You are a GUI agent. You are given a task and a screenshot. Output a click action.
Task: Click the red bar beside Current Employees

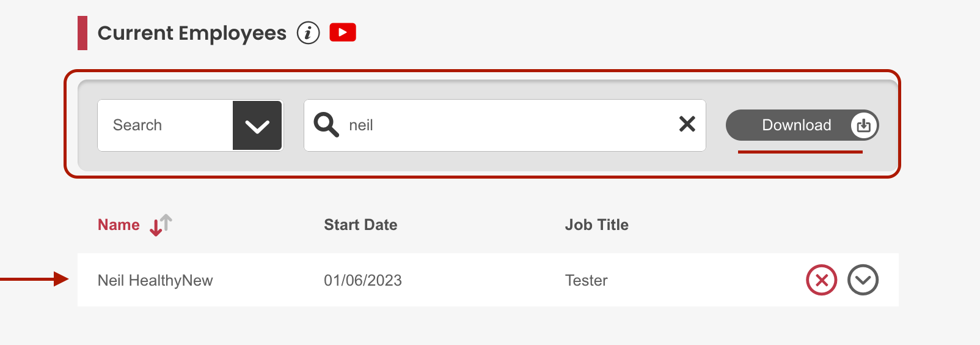click(82, 33)
